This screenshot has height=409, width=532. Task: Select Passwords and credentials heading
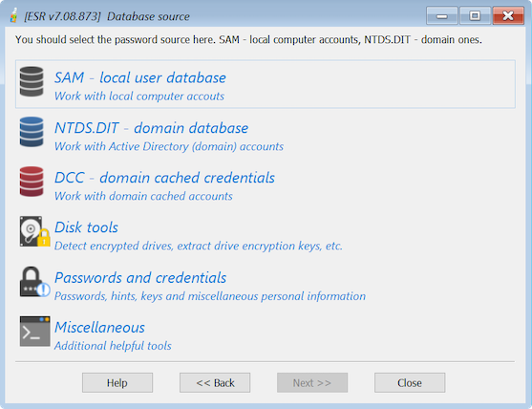coord(140,278)
